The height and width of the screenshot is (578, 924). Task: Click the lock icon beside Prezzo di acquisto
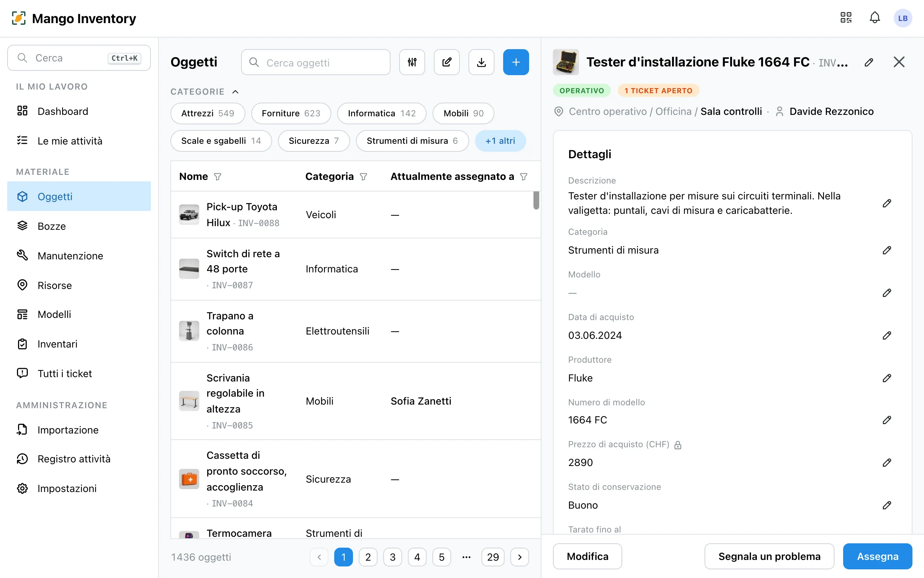coord(678,445)
